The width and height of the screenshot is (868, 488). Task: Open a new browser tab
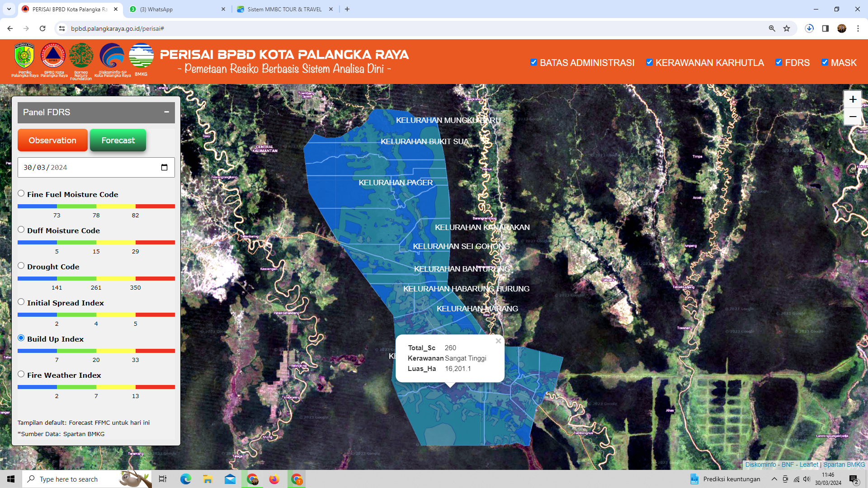pyautogui.click(x=347, y=9)
